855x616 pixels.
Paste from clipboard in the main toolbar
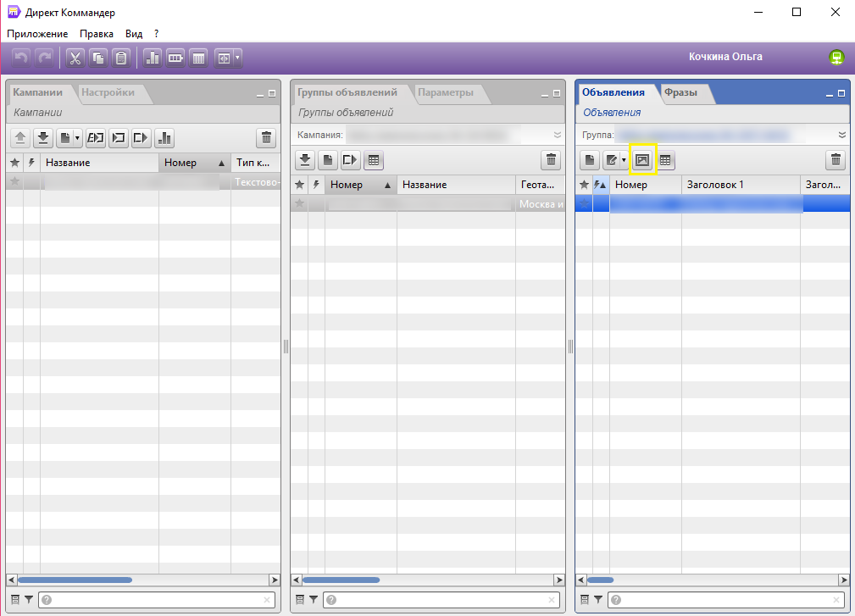121,58
